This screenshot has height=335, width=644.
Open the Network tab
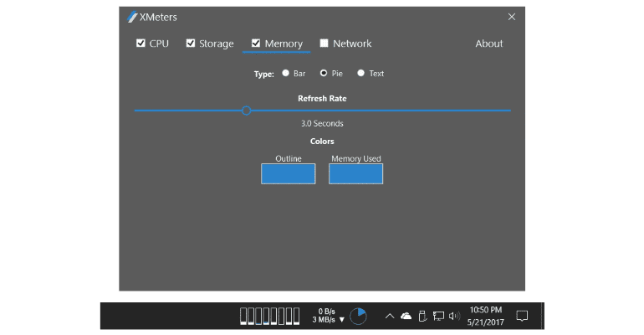(352, 44)
